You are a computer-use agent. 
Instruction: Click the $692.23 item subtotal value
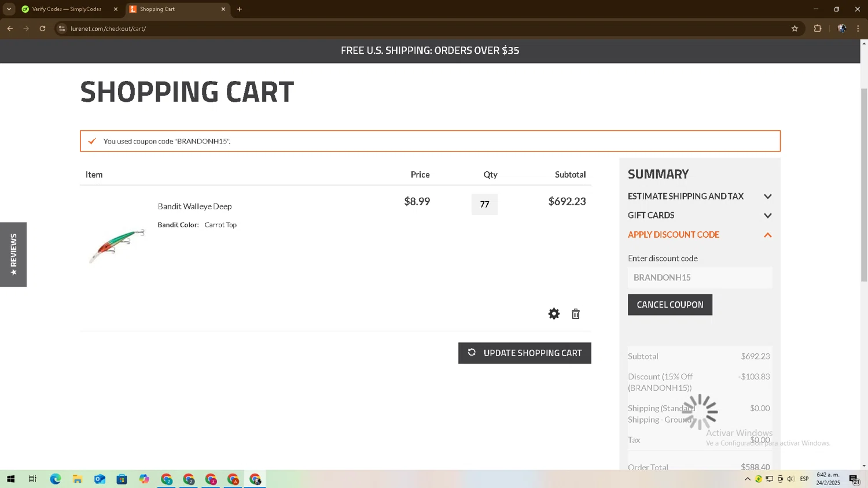click(x=567, y=201)
